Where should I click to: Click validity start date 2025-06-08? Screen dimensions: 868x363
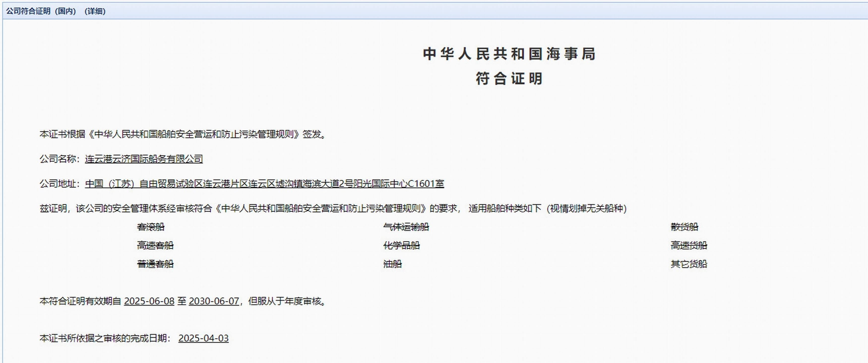pyautogui.click(x=149, y=301)
